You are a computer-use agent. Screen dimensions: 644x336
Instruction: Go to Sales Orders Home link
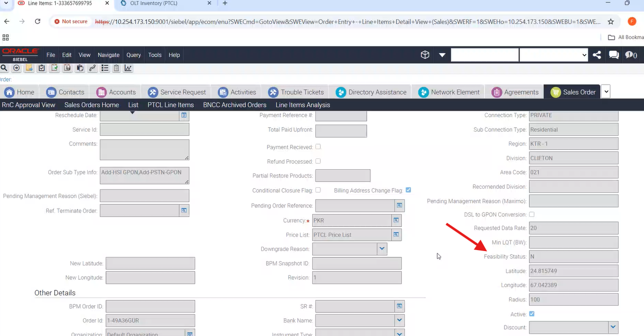[92, 105]
